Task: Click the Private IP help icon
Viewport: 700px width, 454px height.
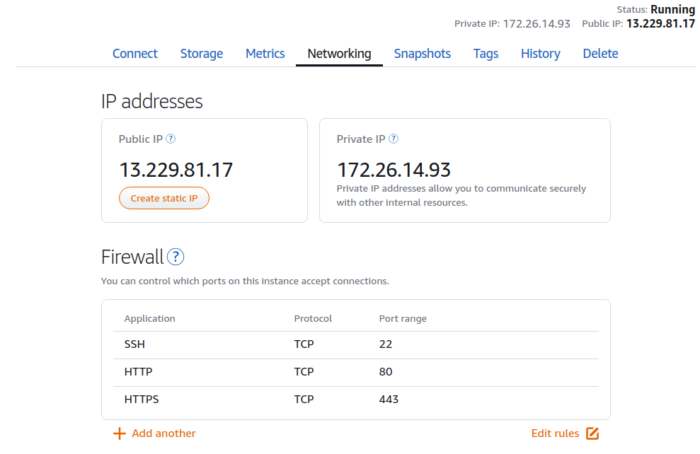Action: (393, 139)
